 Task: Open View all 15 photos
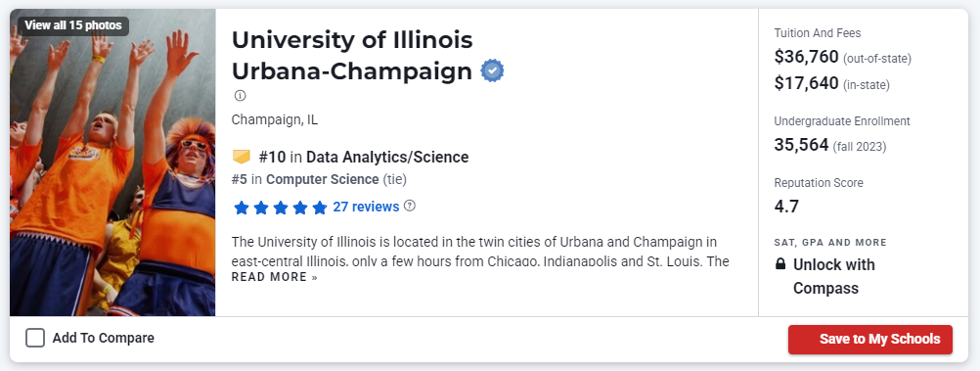point(73,25)
